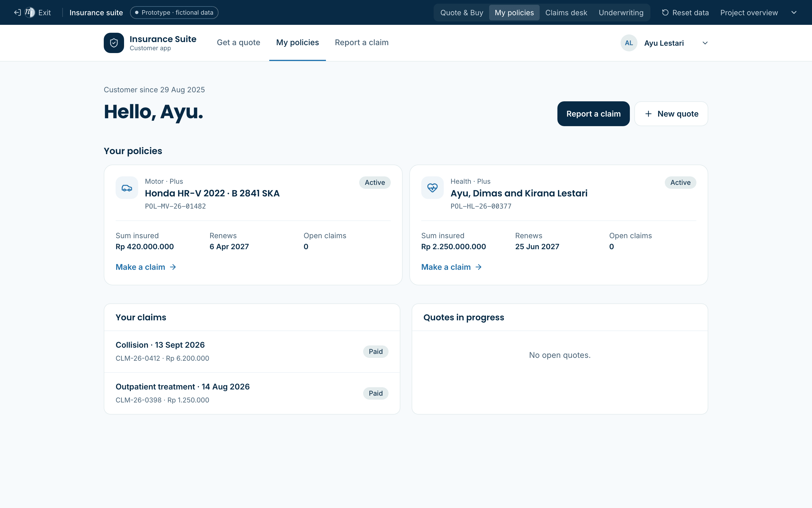Click the Reset data circular arrow icon
This screenshot has width=812, height=508.
[x=665, y=12]
